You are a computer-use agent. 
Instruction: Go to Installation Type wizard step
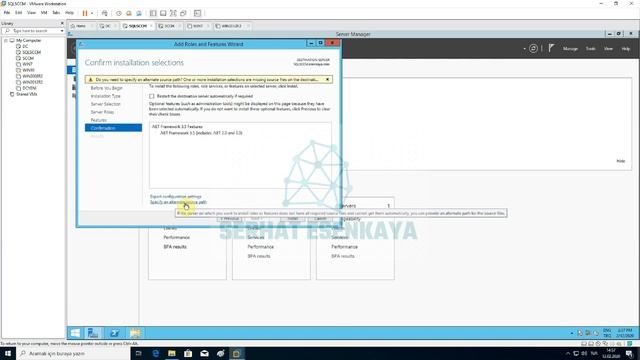coord(105,96)
